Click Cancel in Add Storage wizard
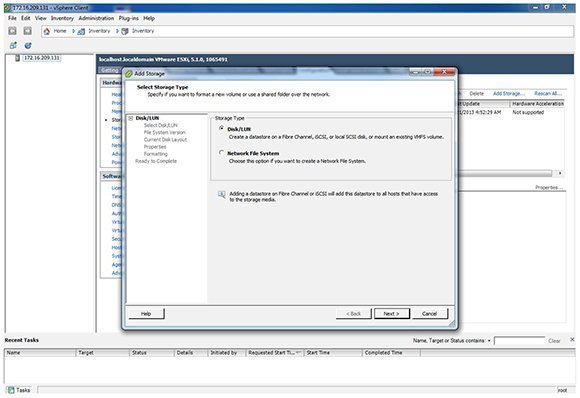Image resolution: width=580 pixels, height=398 pixels. point(429,314)
